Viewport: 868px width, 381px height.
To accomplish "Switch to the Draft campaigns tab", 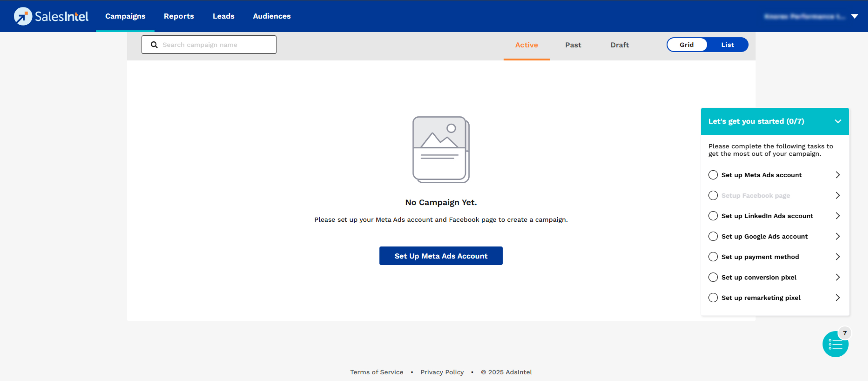I will pos(619,45).
